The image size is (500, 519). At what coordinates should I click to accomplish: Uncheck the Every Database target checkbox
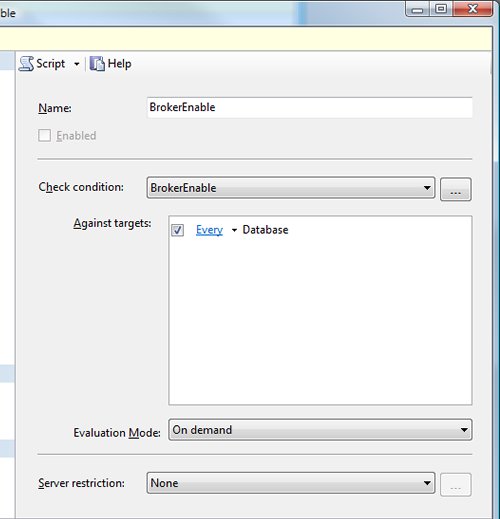tap(177, 230)
